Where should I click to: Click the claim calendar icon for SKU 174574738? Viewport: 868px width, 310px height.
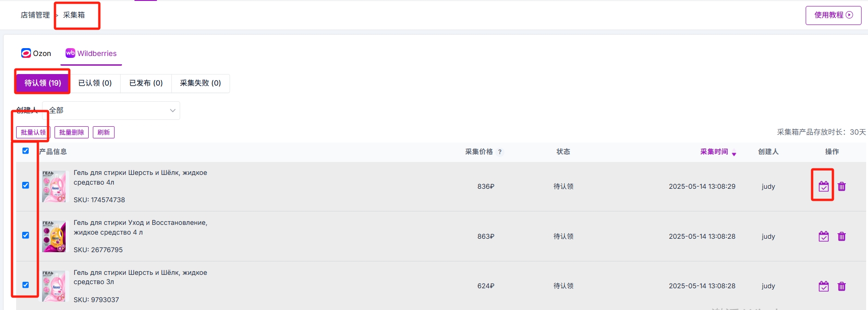(823, 186)
